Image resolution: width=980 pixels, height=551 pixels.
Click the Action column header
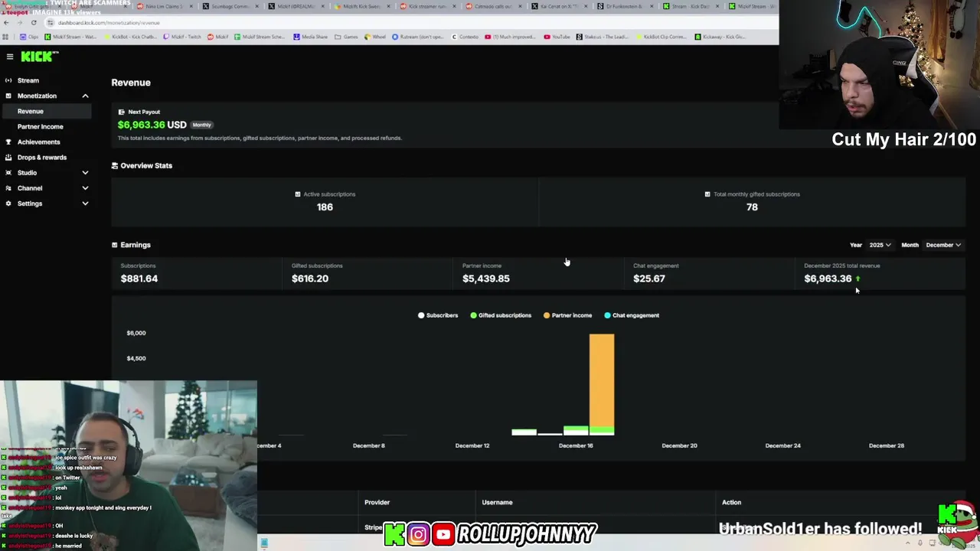(731, 502)
